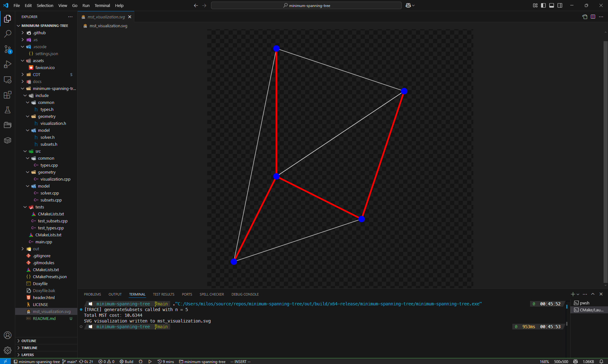Image resolution: width=608 pixels, height=364 pixels.
Task: Expand the OUTLINE section
Action: [29, 341]
